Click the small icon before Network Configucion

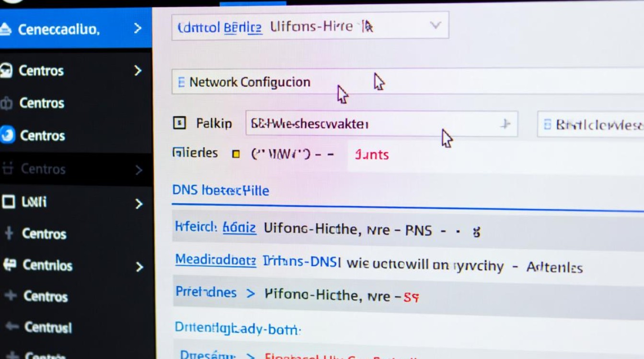click(x=181, y=82)
